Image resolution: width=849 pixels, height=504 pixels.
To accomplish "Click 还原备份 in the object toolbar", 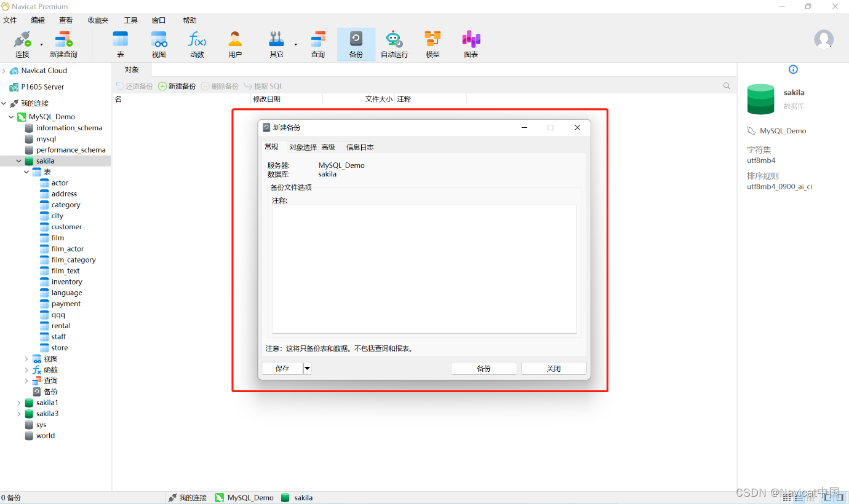I will [135, 86].
